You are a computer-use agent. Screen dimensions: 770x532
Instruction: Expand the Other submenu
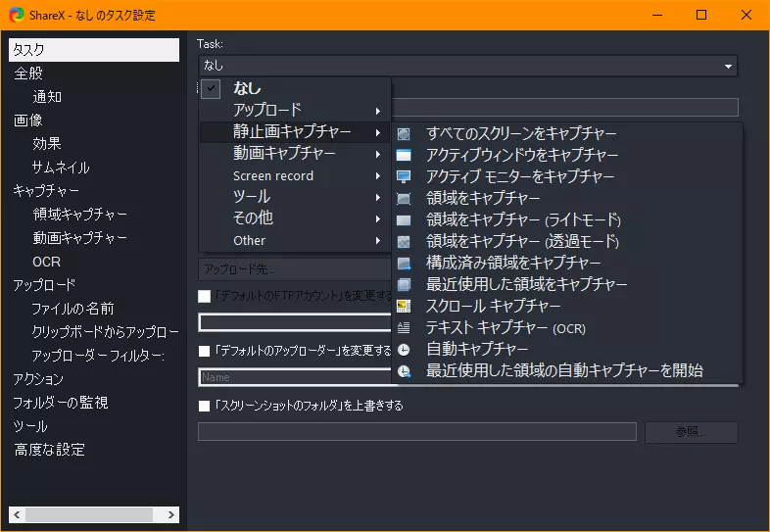(295, 240)
